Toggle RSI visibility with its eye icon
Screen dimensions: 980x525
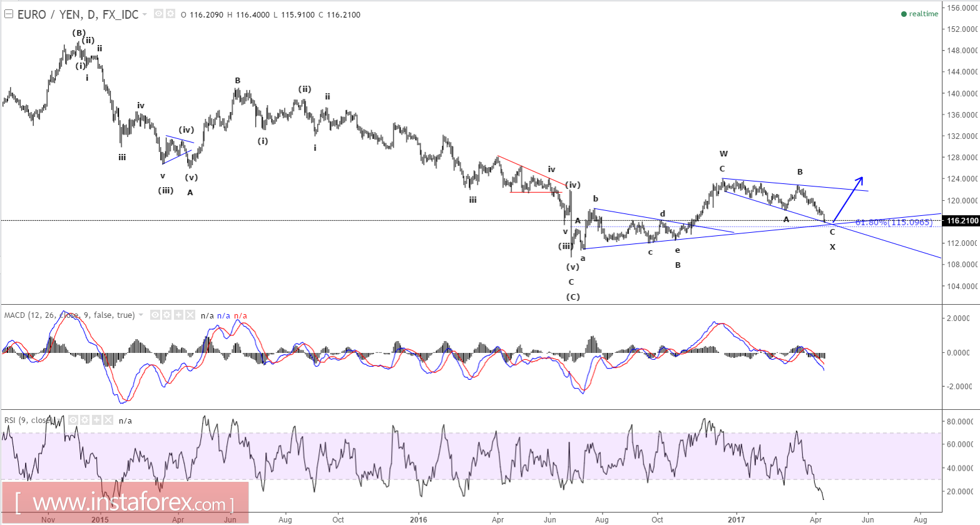[73, 420]
